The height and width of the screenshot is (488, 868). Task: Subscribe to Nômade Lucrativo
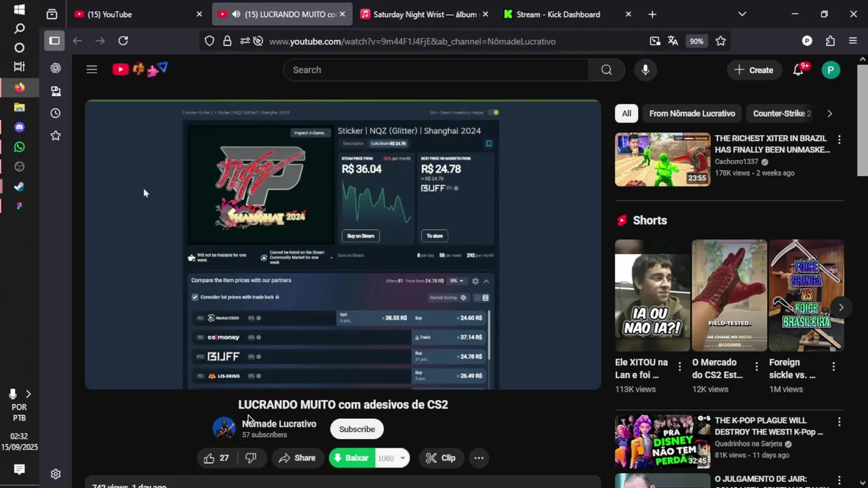pyautogui.click(x=357, y=429)
